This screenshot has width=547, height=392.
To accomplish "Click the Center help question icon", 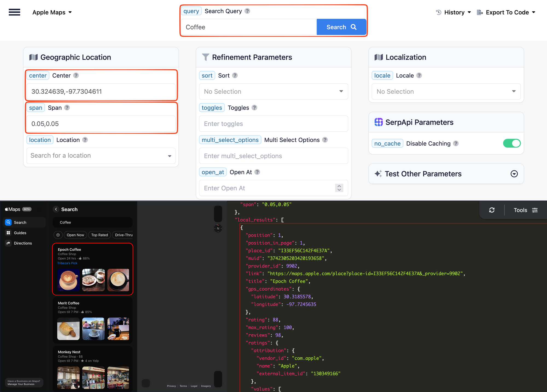I will 76,75.
